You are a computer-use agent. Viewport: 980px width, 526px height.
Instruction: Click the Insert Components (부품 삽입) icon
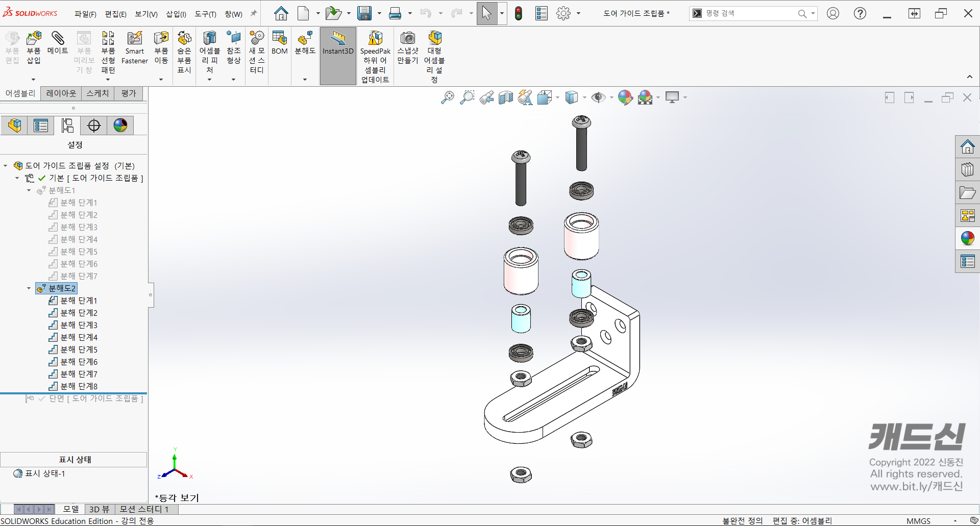tap(34, 47)
